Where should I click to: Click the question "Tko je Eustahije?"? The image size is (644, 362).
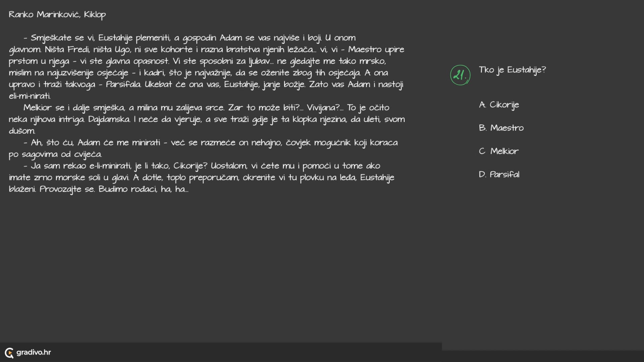tap(512, 70)
